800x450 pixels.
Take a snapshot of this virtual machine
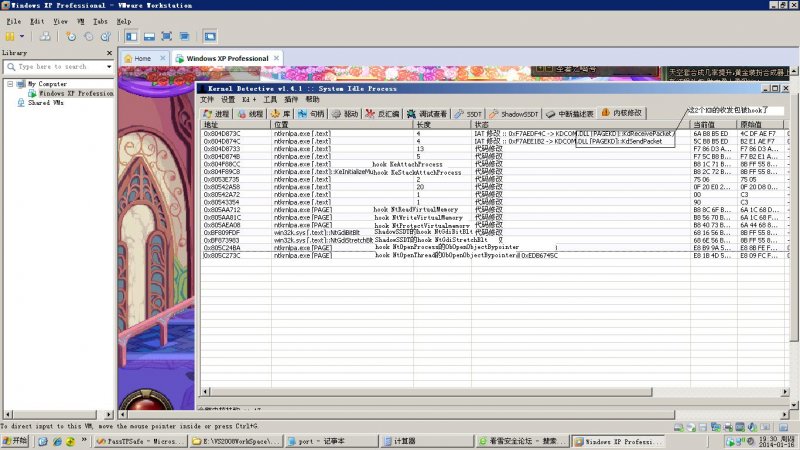(x=71, y=36)
